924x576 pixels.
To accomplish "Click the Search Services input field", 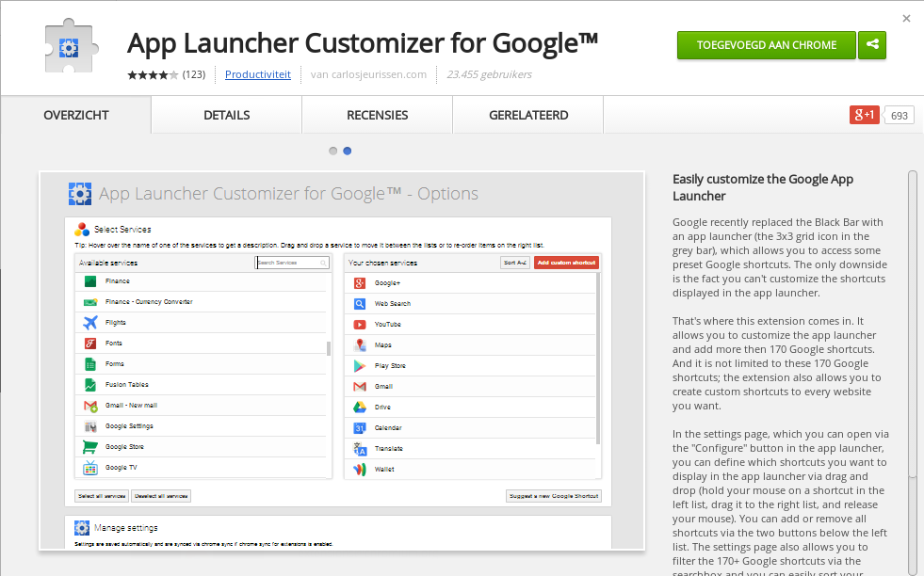I will [x=292, y=263].
